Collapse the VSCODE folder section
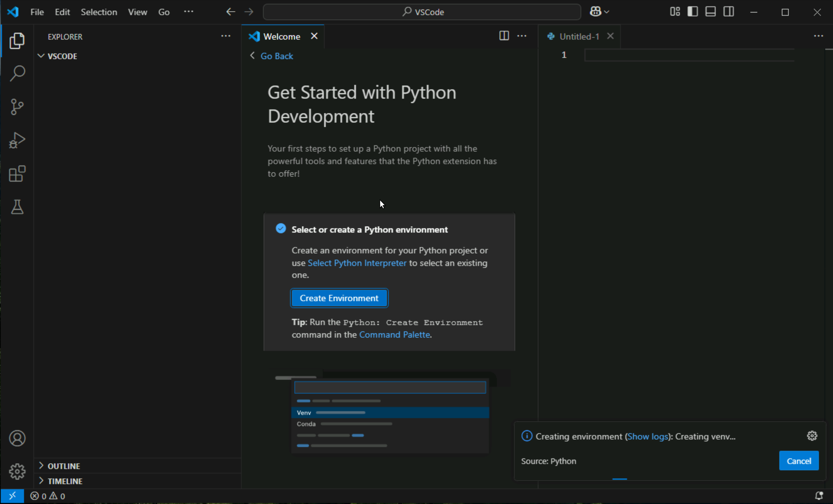This screenshot has height=504, width=833. click(62, 56)
